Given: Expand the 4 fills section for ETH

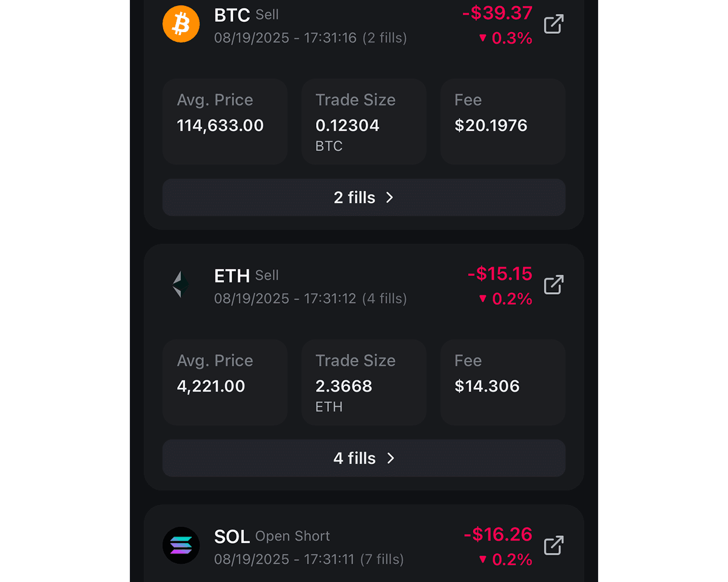Looking at the screenshot, I should click(363, 458).
